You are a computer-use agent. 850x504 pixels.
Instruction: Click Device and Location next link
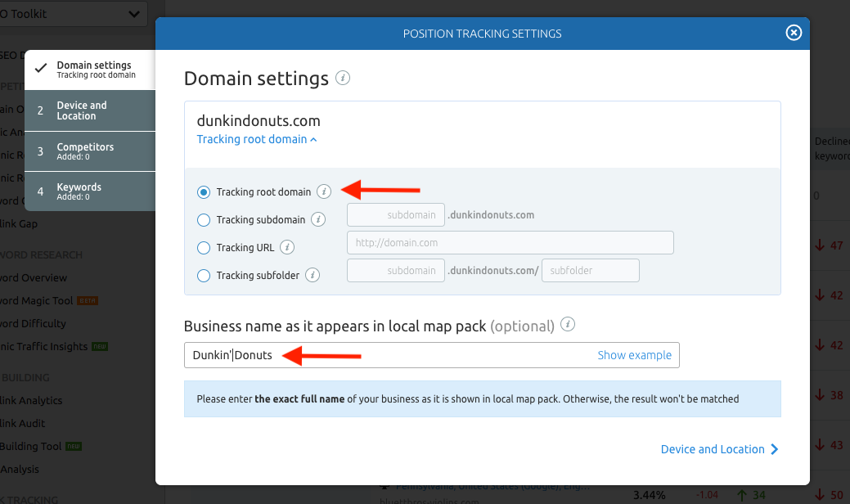point(719,449)
